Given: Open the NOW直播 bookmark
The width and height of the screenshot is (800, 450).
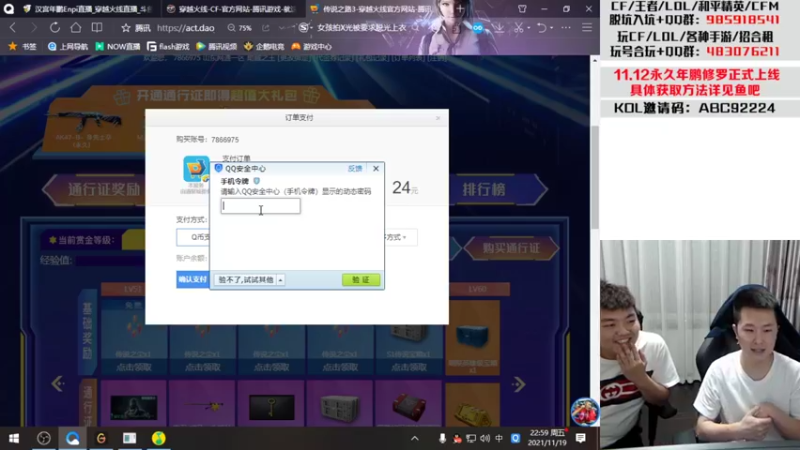Looking at the screenshot, I should point(118,46).
